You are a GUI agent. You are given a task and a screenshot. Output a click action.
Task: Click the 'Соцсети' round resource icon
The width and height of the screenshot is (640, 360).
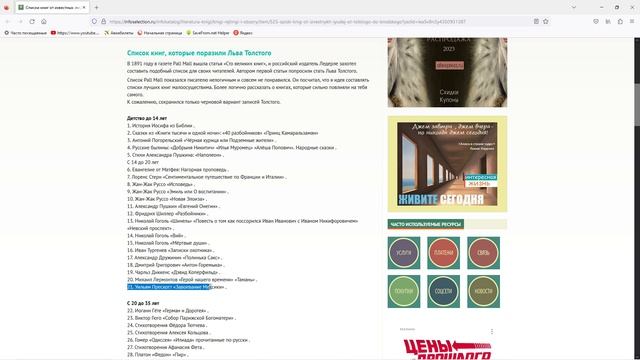[443, 291]
